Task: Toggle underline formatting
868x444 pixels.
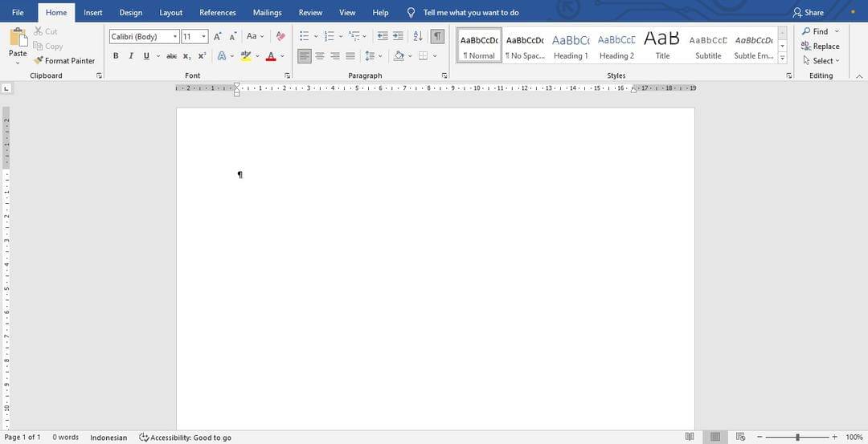Action: coord(146,56)
